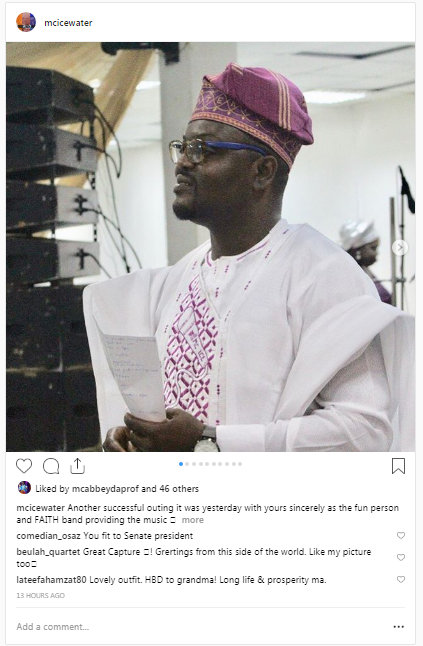423x646 pixels.
Task: Share the post using the upload arrow icon
Action: [x=77, y=466]
